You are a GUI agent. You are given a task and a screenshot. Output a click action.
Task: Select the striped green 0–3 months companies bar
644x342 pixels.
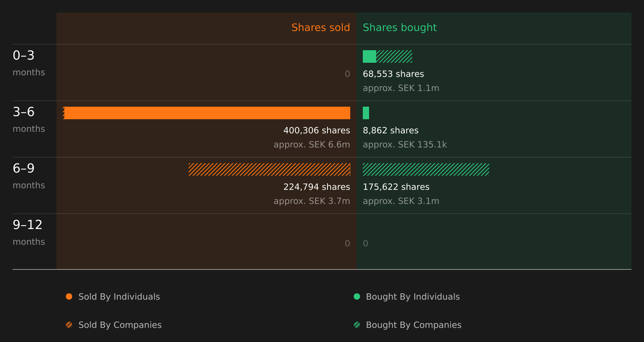394,56
